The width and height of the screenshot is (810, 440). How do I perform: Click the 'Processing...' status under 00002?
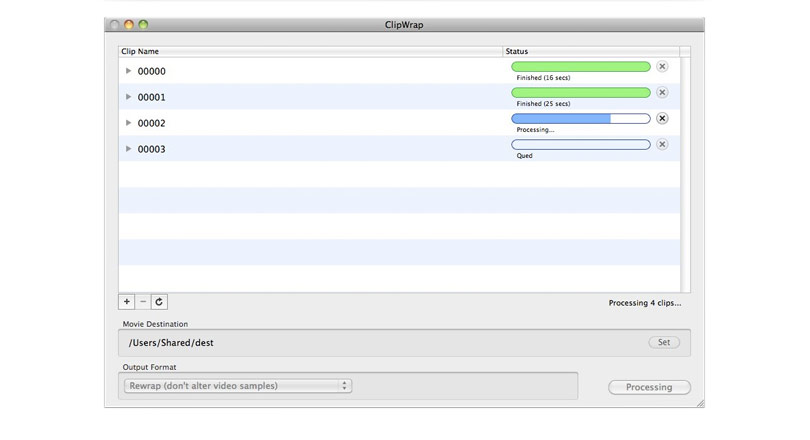tap(535, 130)
